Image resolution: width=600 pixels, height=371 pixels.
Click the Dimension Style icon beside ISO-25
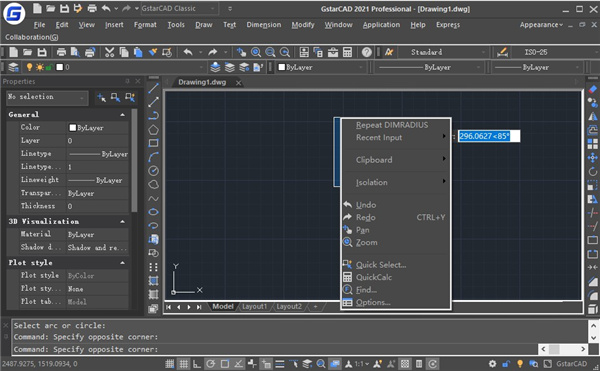pos(502,52)
